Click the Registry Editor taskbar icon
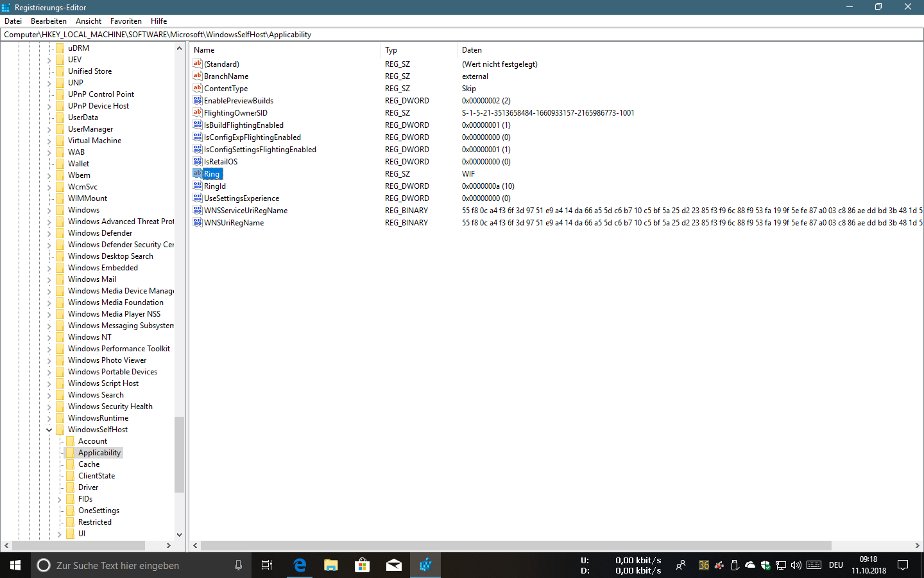Screen dimensions: 924x578 (425, 565)
